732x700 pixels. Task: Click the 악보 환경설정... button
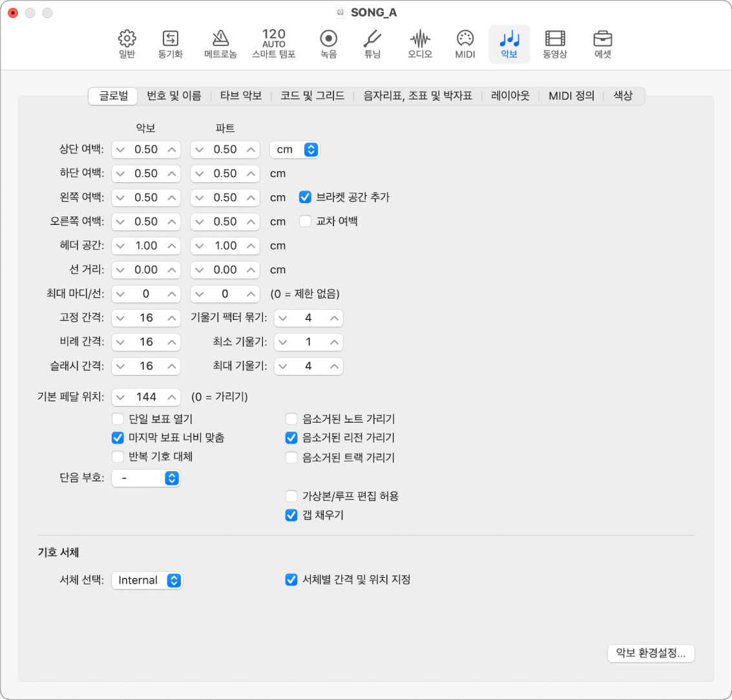click(651, 653)
